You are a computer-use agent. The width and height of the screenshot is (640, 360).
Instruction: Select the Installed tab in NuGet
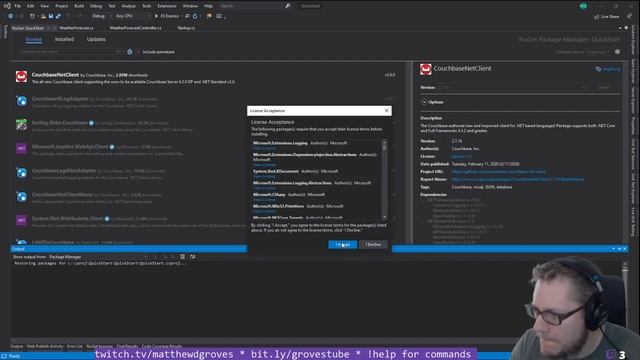point(64,40)
